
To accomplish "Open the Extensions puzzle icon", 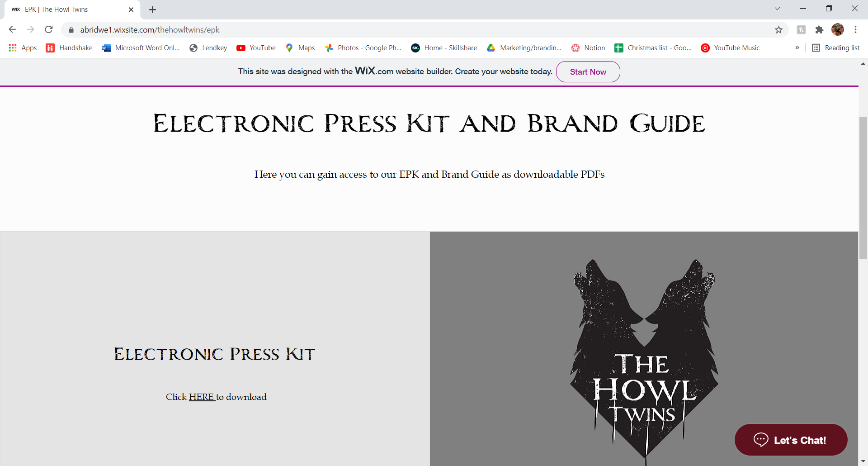I will [x=819, y=30].
